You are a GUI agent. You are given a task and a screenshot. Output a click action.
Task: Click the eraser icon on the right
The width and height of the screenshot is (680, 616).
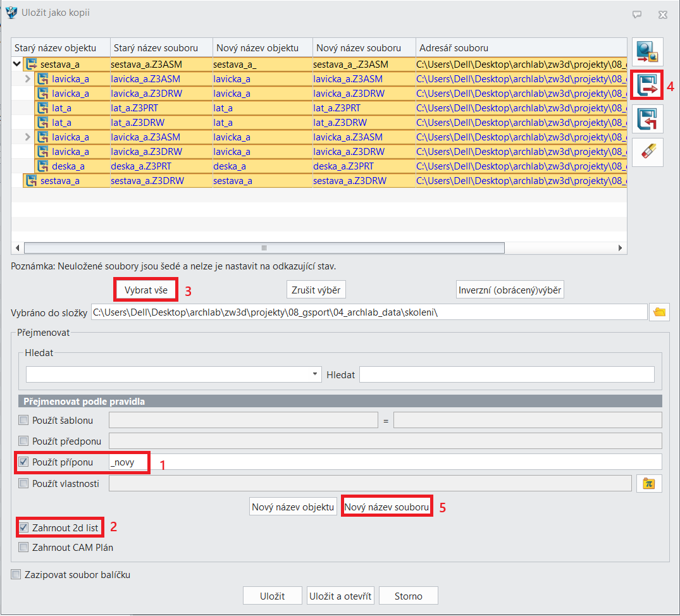[x=647, y=152]
